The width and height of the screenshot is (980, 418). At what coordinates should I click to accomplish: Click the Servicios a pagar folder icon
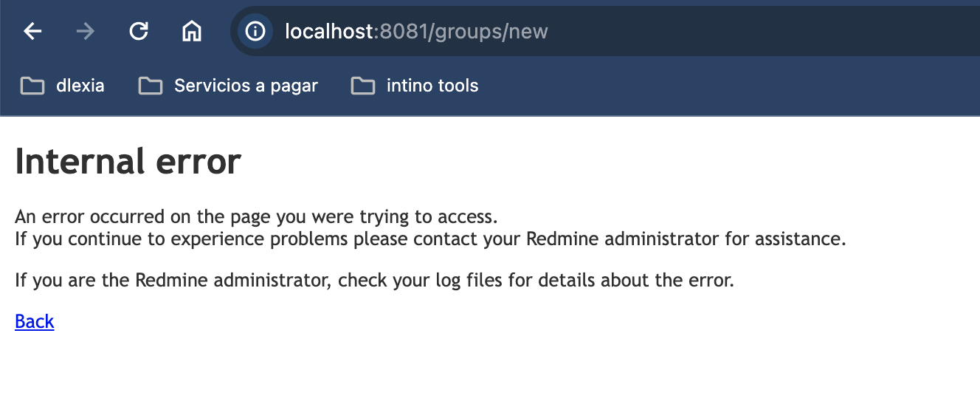click(x=150, y=86)
